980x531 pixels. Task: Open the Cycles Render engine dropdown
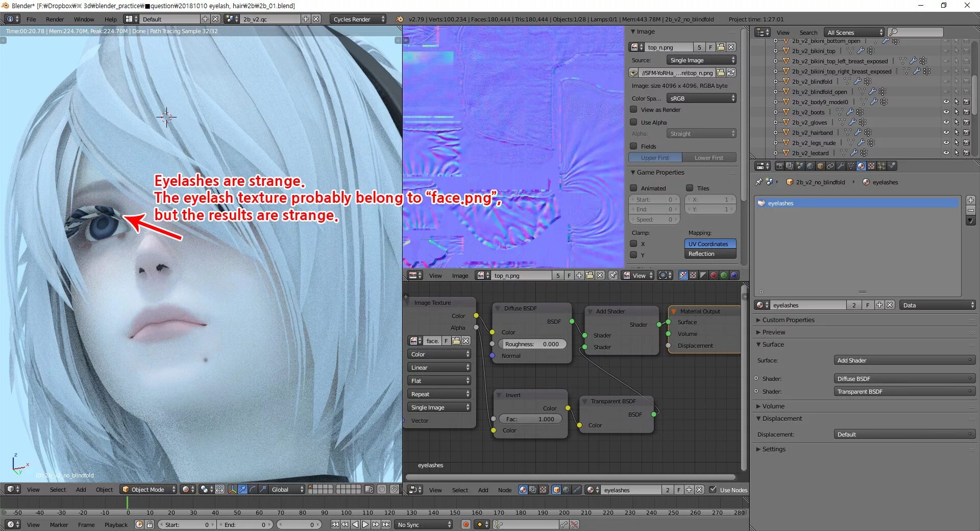click(358, 19)
